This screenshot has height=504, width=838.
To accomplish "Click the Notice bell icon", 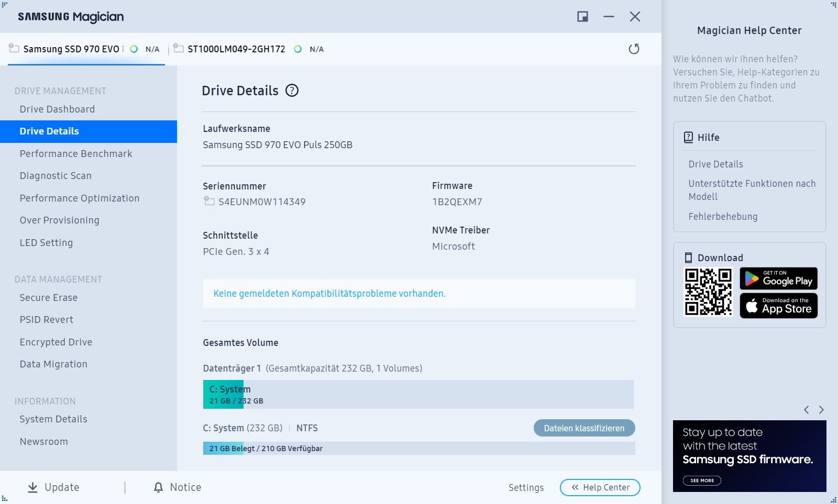I will 158,487.
